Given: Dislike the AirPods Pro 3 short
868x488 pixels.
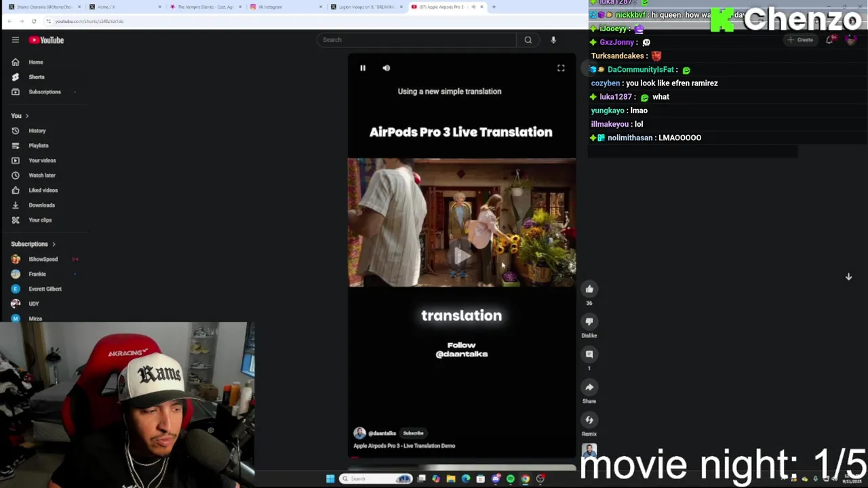Looking at the screenshot, I should click(x=589, y=322).
